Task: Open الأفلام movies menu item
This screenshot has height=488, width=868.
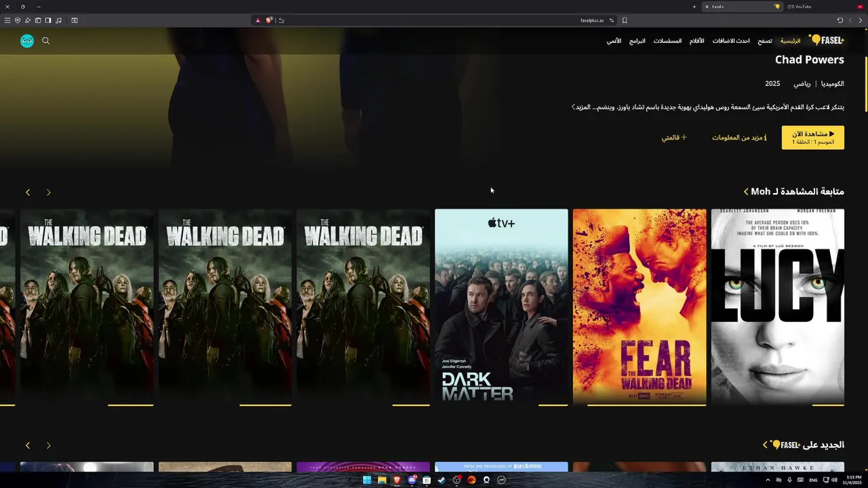Action: tap(697, 41)
